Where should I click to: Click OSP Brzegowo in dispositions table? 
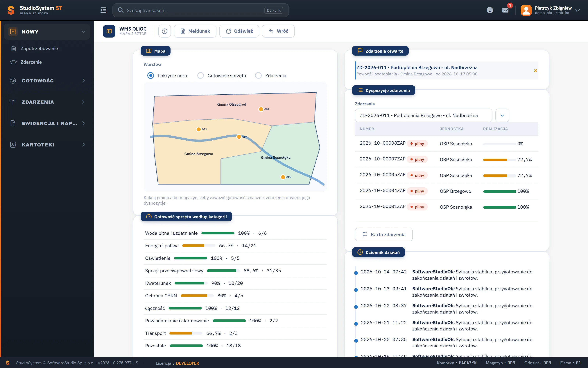[x=455, y=191]
